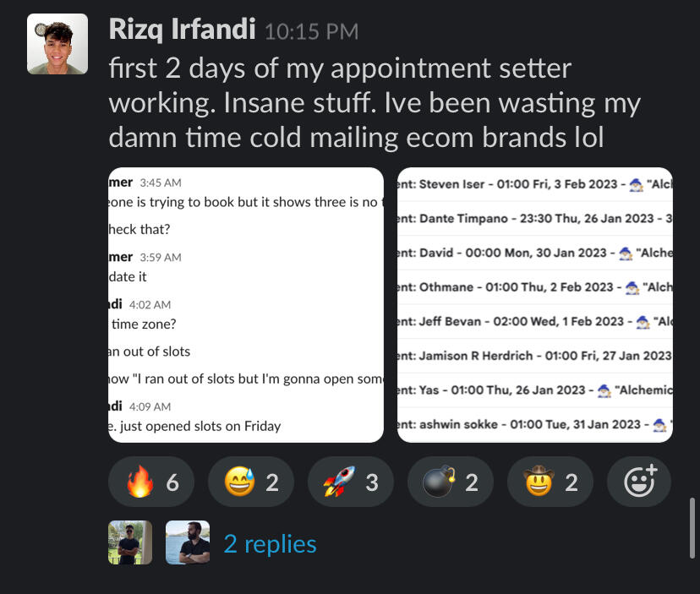Click the Rizq Irfandi sender name
The width and height of the screenshot is (700, 594).
(182, 30)
